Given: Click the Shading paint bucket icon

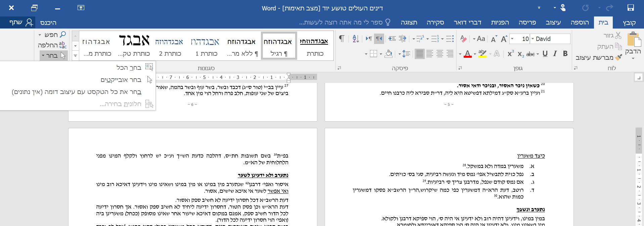Looking at the screenshot, I should pyautogui.click(x=388, y=54).
